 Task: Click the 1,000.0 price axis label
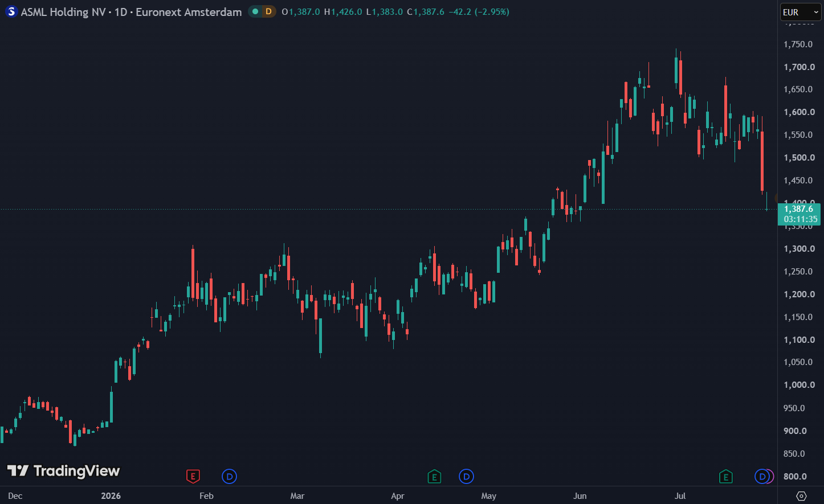(799, 385)
